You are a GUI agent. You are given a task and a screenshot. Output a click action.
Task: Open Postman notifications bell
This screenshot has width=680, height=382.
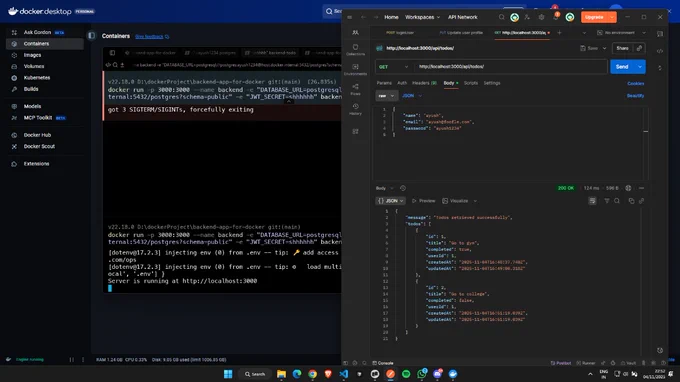coord(556,17)
